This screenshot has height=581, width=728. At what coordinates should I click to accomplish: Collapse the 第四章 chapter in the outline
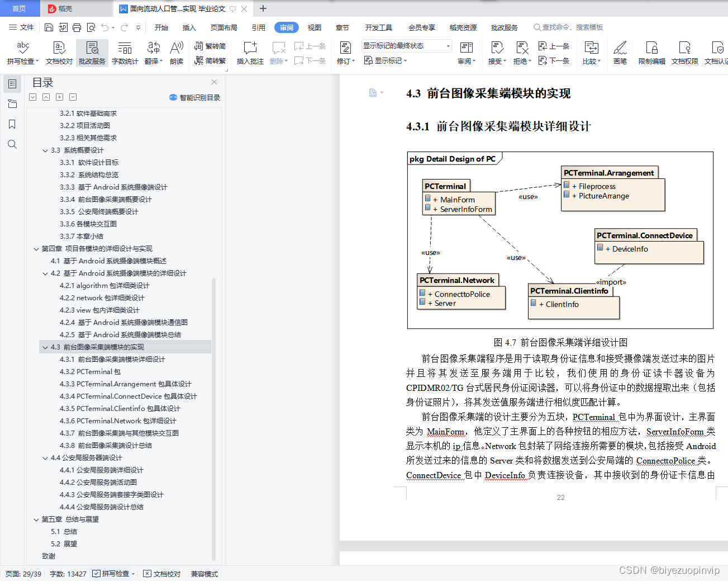[36, 248]
